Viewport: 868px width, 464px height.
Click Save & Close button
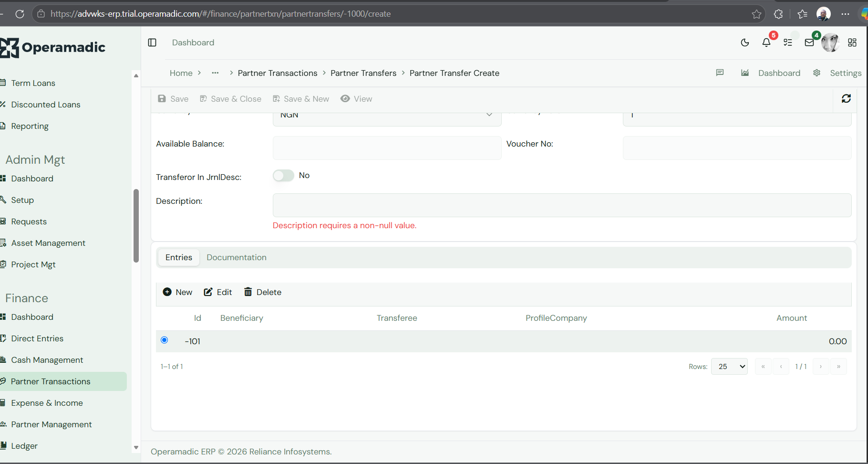click(x=230, y=99)
